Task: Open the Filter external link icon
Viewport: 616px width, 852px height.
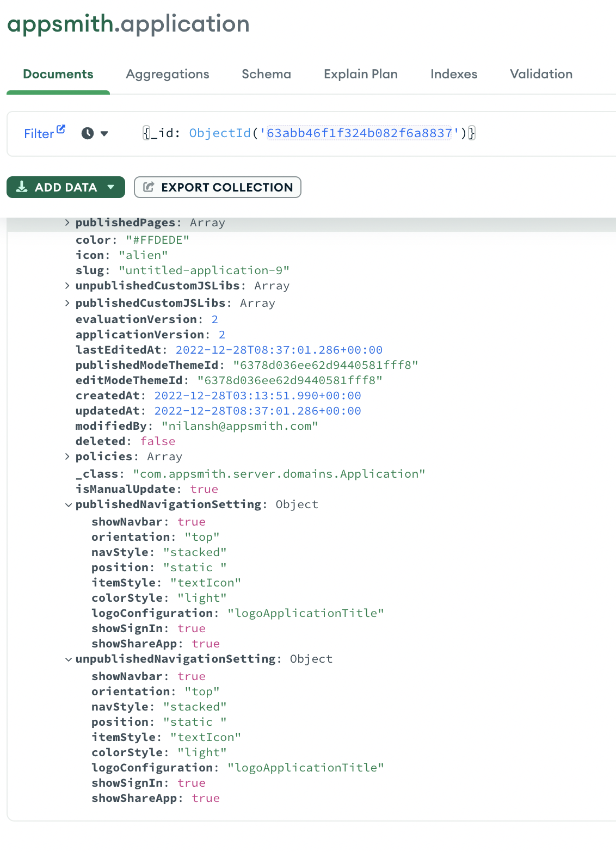Action: tap(61, 129)
